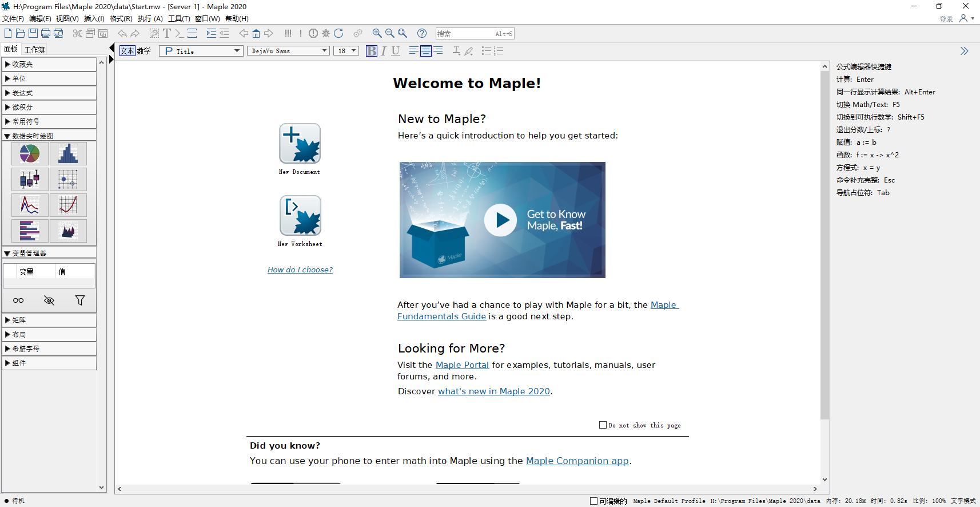Check the 'Do not show this page' box
This screenshot has width=980, height=507.
pos(603,425)
